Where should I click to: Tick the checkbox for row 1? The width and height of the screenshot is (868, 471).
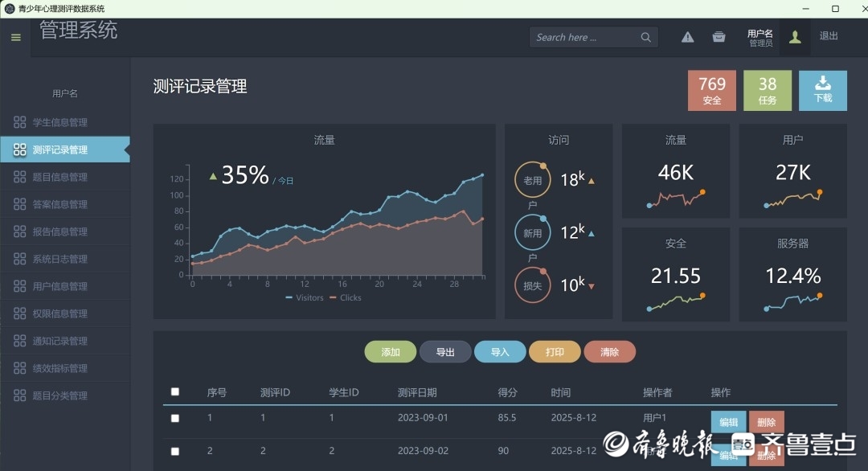pyautogui.click(x=175, y=419)
